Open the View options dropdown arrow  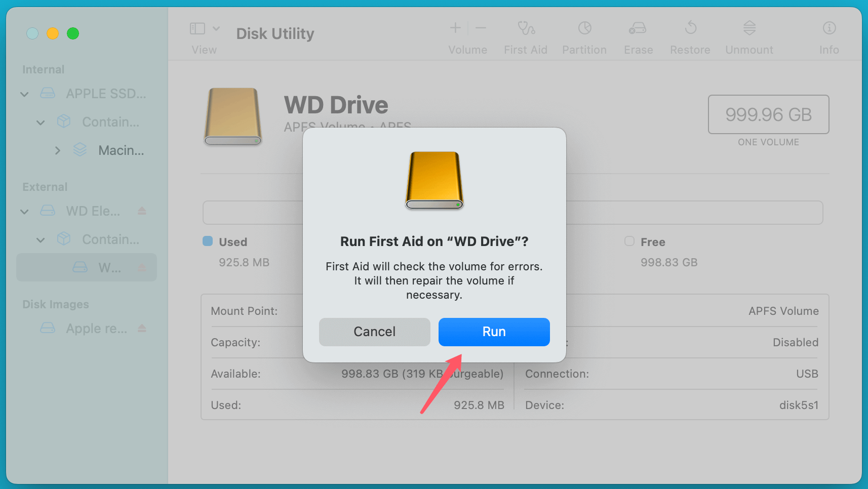(217, 28)
